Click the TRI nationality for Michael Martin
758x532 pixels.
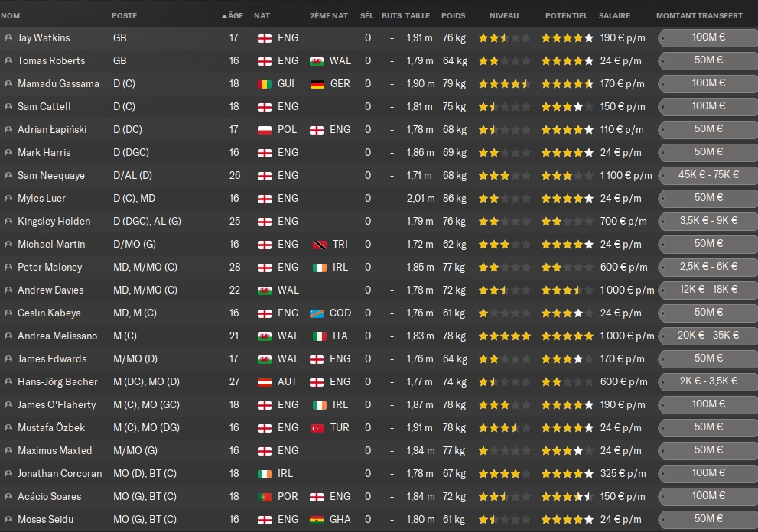coord(340,244)
